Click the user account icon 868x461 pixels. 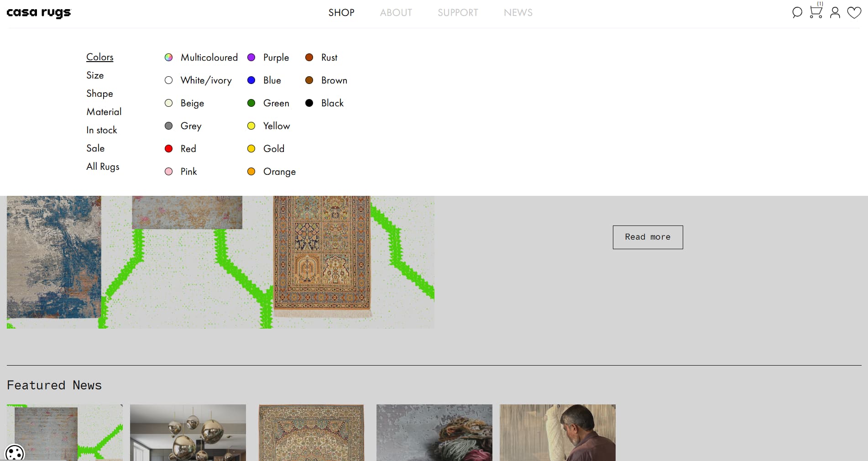click(x=835, y=12)
